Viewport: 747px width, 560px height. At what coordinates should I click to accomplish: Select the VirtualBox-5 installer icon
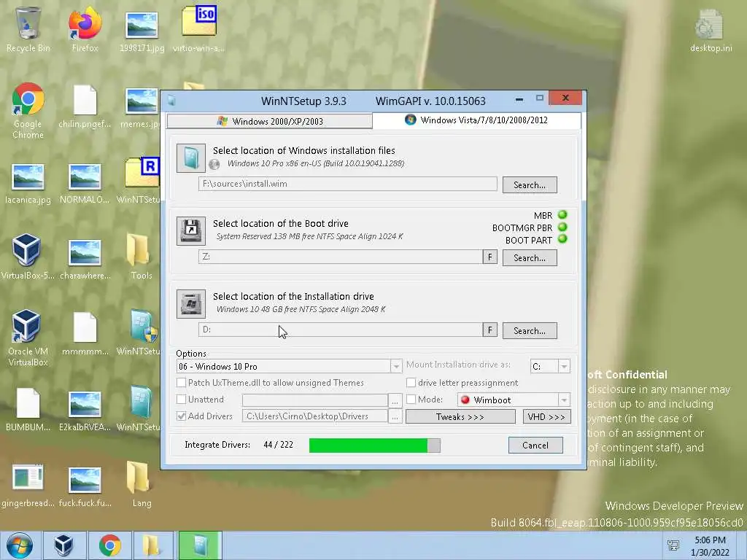(x=27, y=257)
